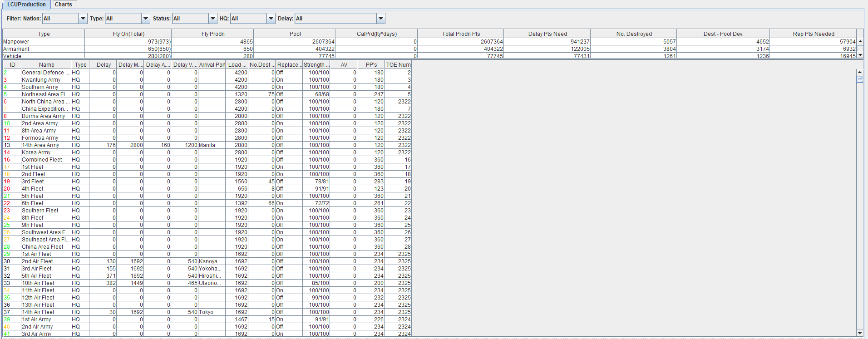This screenshot has height=339, width=868.
Task: Click the Fty Prodn summary header
Action: pyautogui.click(x=213, y=34)
